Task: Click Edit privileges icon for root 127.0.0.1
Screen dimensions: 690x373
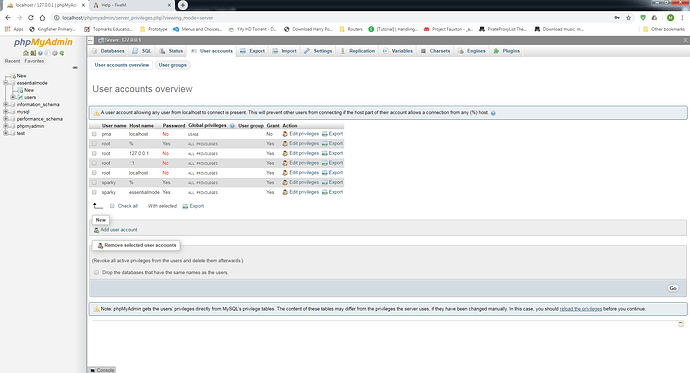Action: [285, 153]
